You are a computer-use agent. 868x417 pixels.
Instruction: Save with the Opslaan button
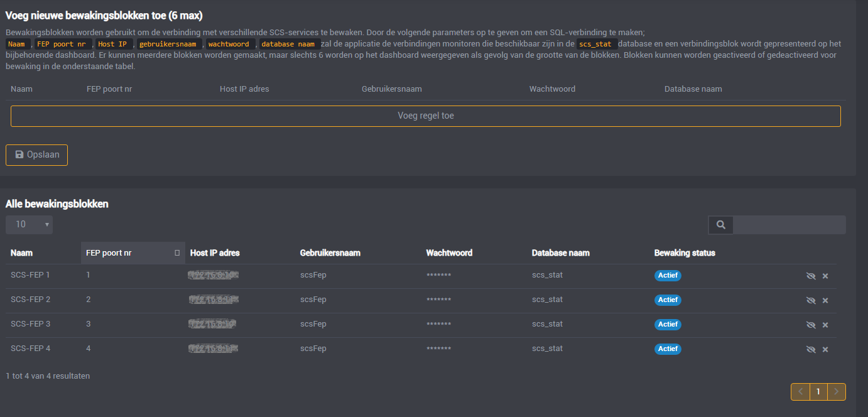36,154
